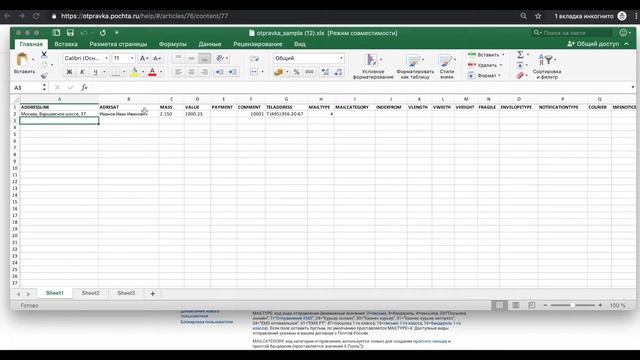This screenshot has height=360, width=640.
Task: Switch to Page Layout view in status bar
Action: tap(516, 305)
